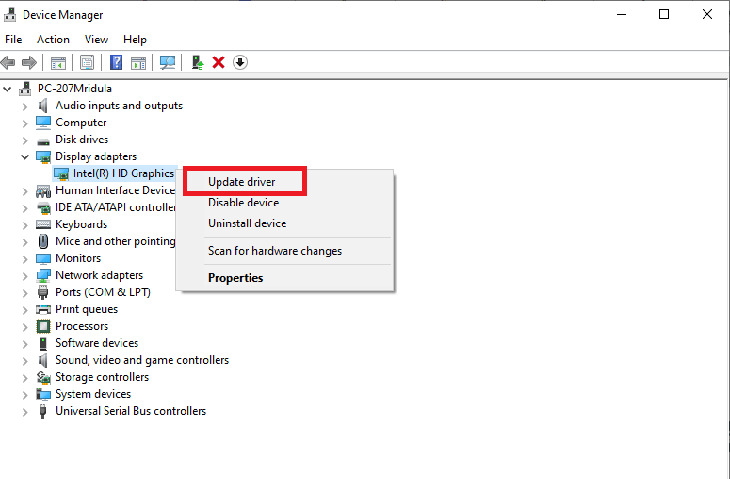Screen dimensions: 730x479
Task: Expand the Audio inputs and outputs node
Action: [x=25, y=106]
